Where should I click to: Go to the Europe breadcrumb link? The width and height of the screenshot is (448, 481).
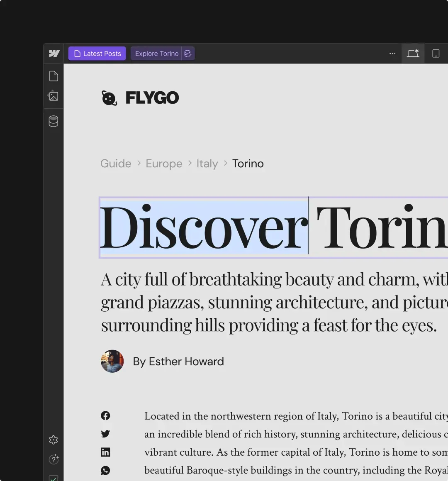[164, 164]
